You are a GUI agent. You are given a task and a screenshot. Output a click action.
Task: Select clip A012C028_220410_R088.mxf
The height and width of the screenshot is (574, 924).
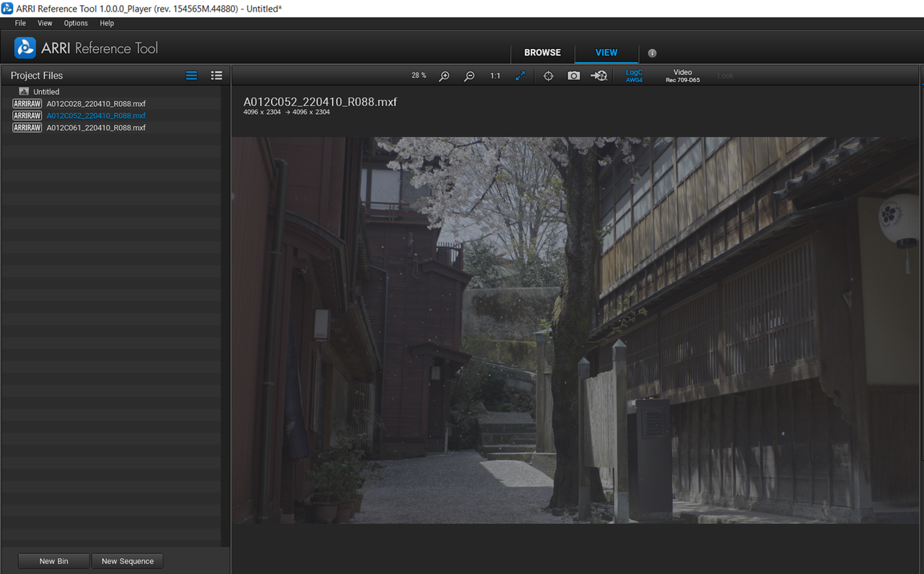tap(96, 104)
